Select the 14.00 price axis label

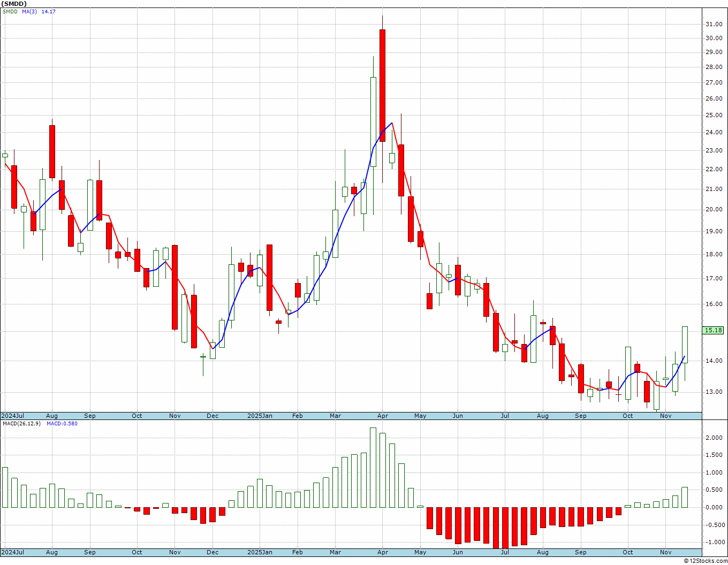[x=714, y=361]
